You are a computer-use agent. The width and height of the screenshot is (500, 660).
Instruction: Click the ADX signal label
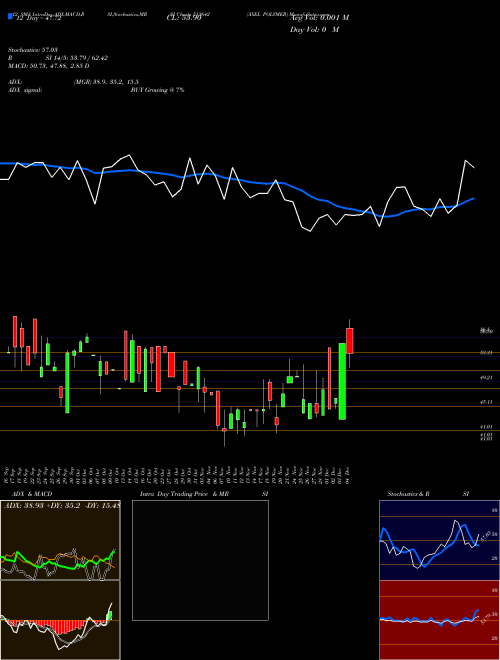coord(25,90)
